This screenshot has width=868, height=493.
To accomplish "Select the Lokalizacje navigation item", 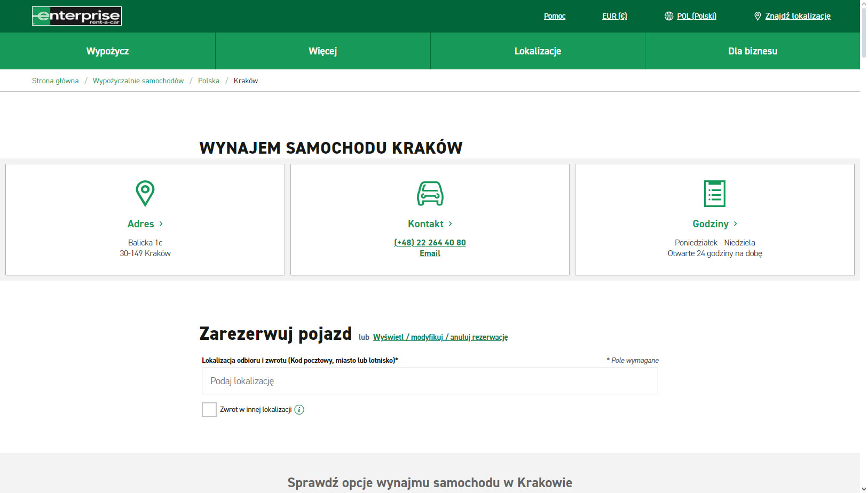I will 538,51.
